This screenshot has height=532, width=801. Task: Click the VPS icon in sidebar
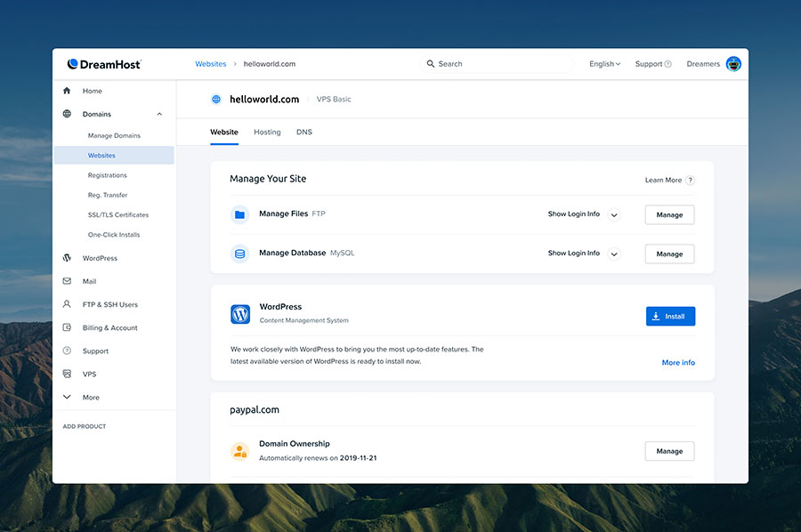(x=66, y=374)
